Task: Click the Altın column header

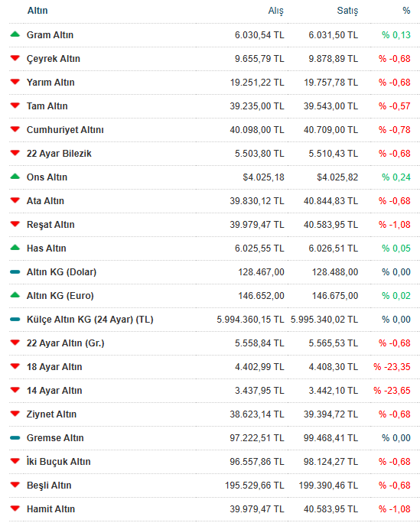Action: click(37, 11)
